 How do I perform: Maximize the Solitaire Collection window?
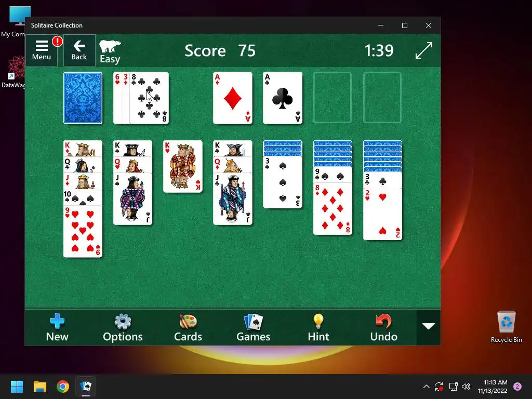pos(404,25)
